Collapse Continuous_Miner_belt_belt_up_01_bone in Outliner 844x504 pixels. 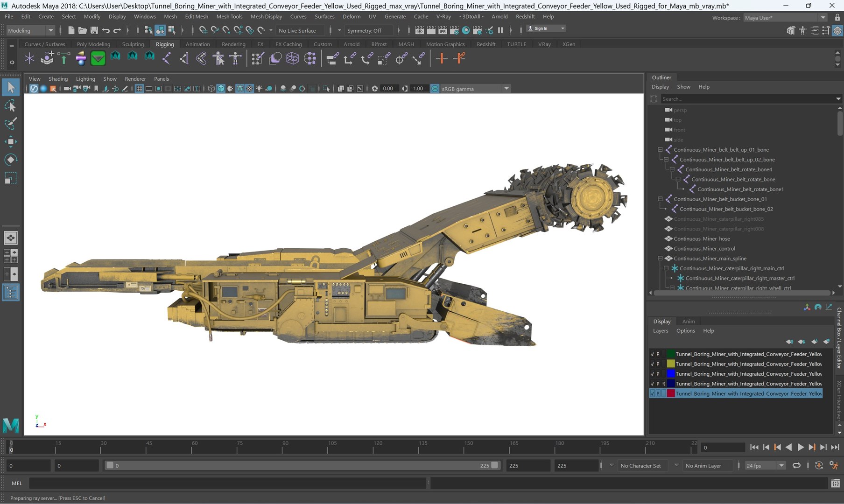pyautogui.click(x=660, y=150)
